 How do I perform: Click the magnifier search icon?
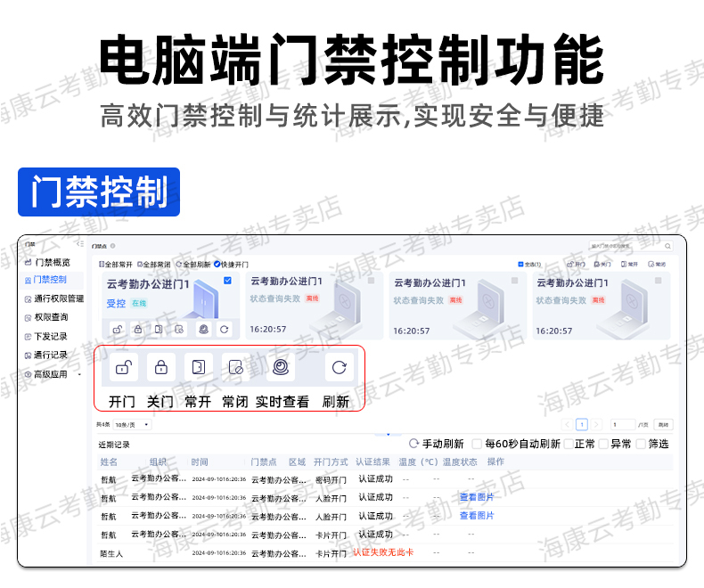[x=667, y=246]
